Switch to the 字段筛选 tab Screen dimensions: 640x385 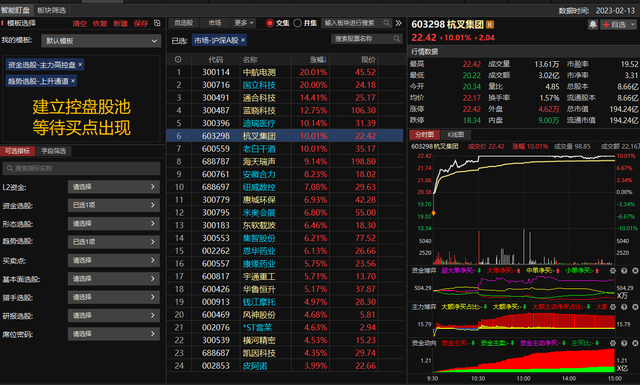tap(53, 151)
